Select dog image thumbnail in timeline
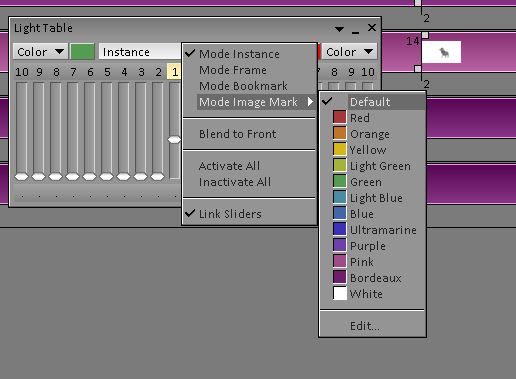This screenshot has width=516, height=379. click(x=441, y=52)
